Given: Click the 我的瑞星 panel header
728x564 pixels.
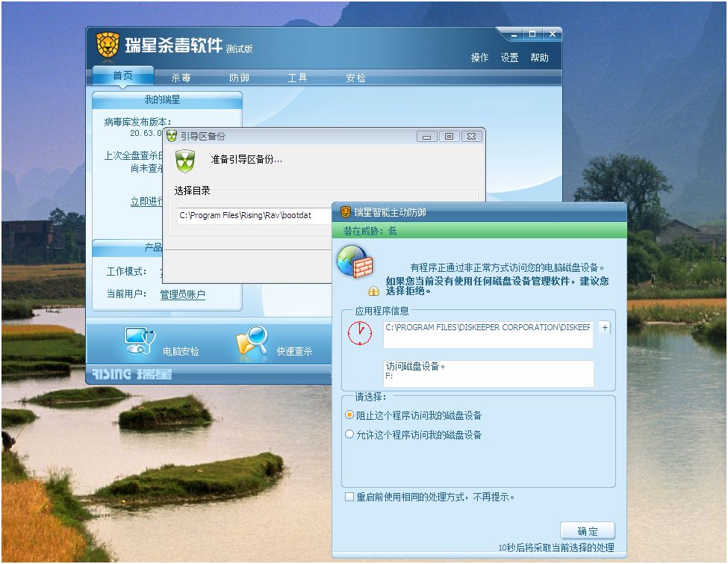Looking at the screenshot, I should point(167,100).
